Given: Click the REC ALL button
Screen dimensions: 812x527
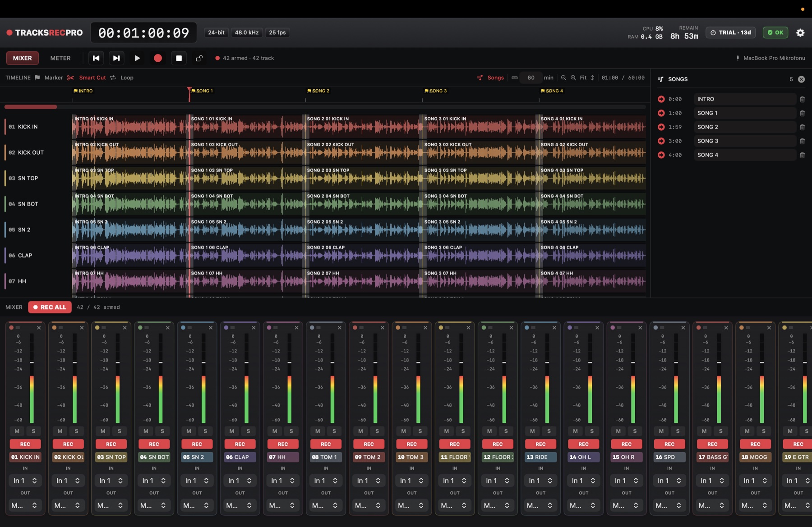Looking at the screenshot, I should tap(50, 307).
